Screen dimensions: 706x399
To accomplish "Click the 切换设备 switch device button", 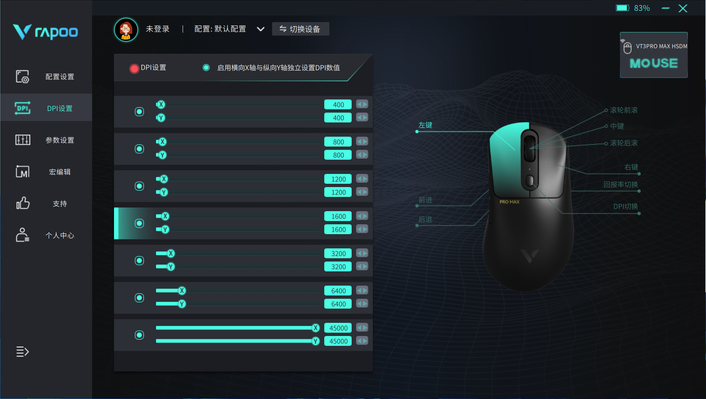I will [x=300, y=29].
